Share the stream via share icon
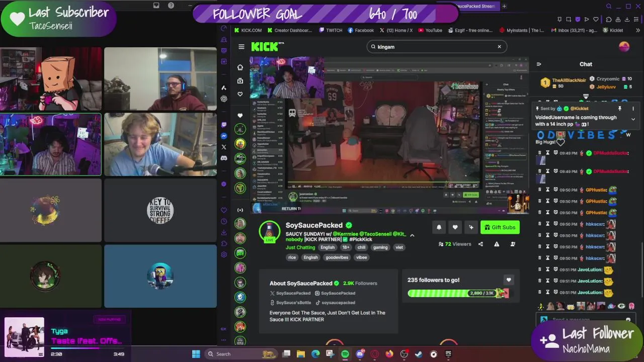Viewport: 644px width, 362px height. 480,244
